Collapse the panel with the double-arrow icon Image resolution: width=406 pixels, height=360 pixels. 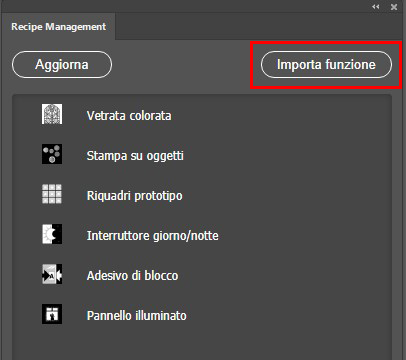pyautogui.click(x=376, y=7)
